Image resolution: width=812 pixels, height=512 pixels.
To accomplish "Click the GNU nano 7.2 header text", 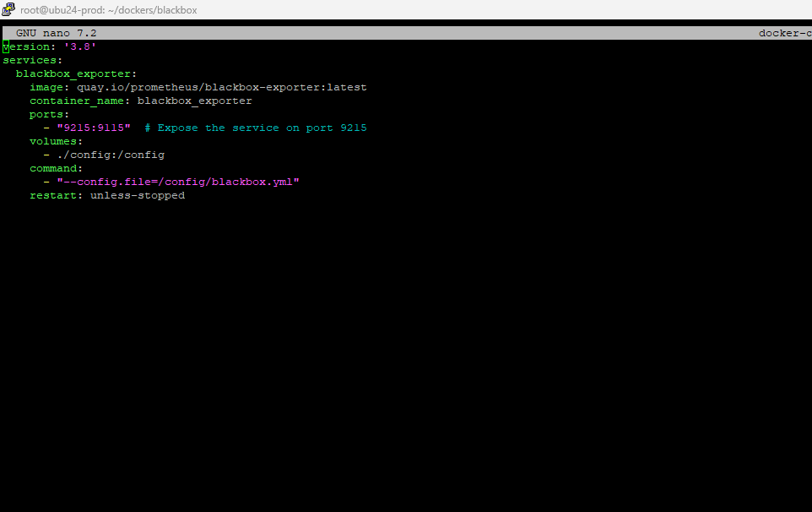I will pos(56,33).
